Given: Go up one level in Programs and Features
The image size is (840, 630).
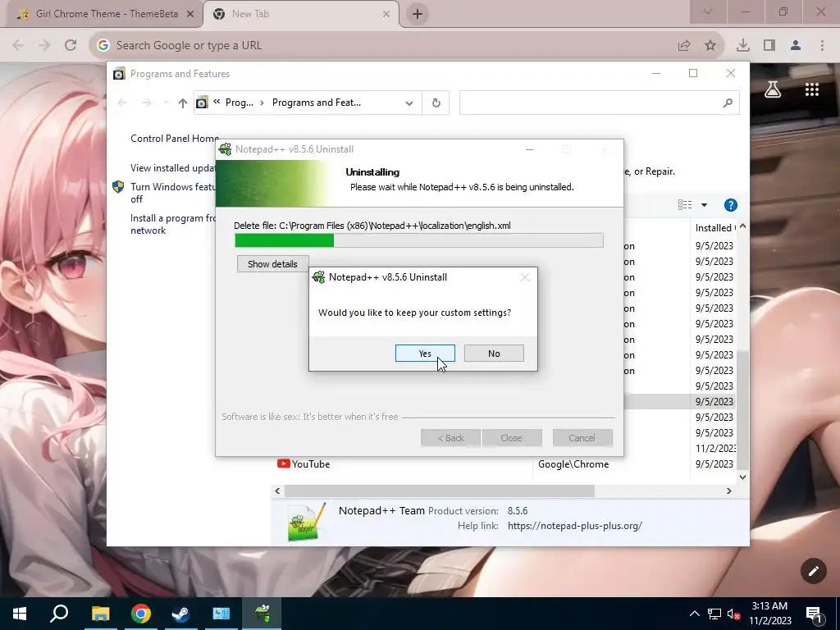Looking at the screenshot, I should click(183, 103).
